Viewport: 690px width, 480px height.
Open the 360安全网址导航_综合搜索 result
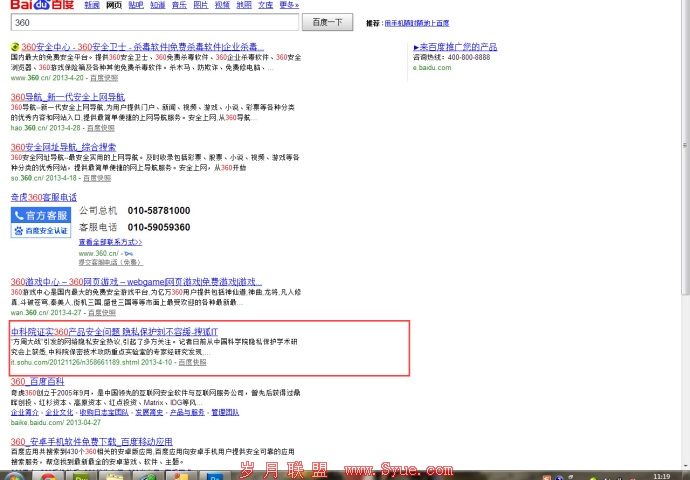tap(63, 147)
